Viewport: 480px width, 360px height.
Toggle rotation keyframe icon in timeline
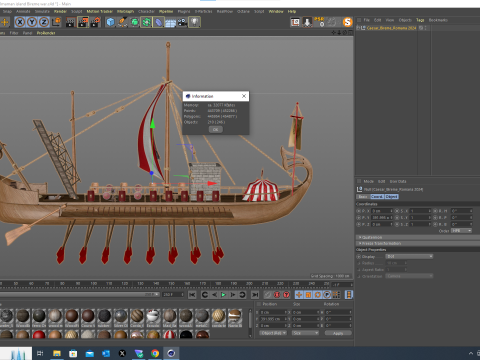tap(318, 295)
